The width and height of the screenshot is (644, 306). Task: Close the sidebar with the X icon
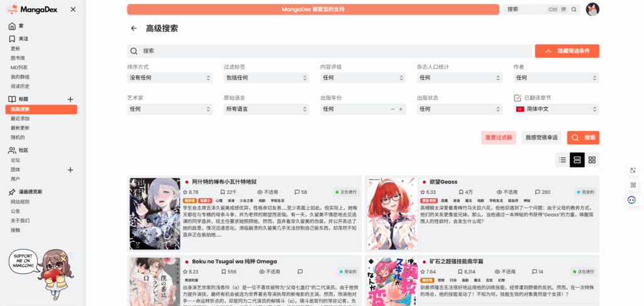pos(73,9)
